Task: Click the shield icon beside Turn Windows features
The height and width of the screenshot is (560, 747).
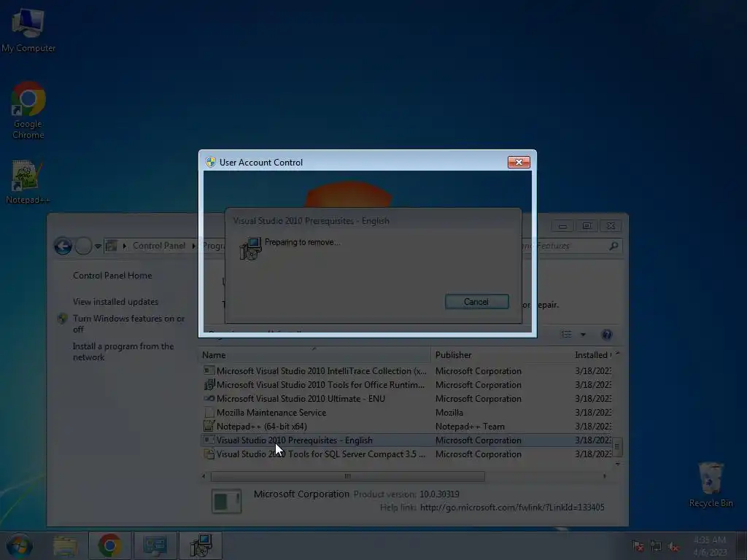Action: (x=63, y=319)
